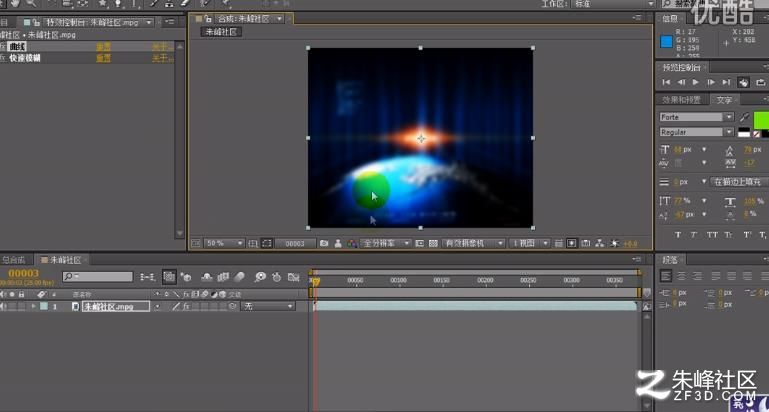Open the timeline icon in viewer footer
Viewport: 769px width, 412px height.
[x=586, y=243]
